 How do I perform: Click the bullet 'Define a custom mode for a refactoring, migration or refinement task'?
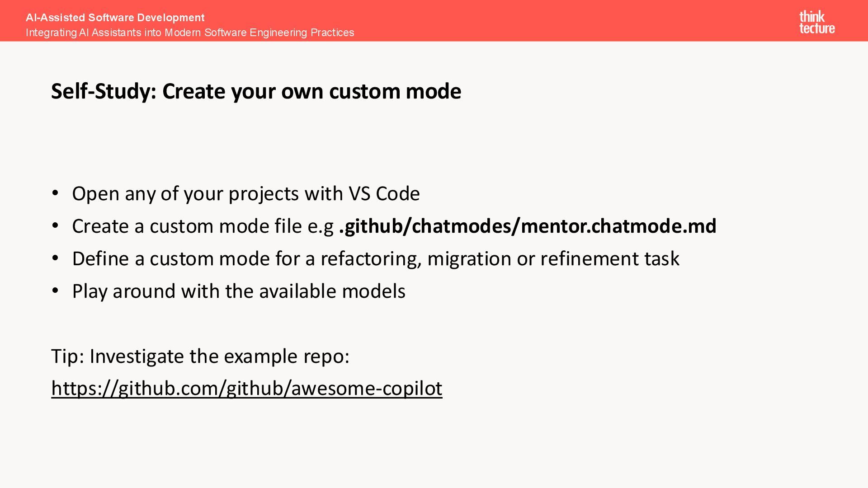[x=375, y=258]
